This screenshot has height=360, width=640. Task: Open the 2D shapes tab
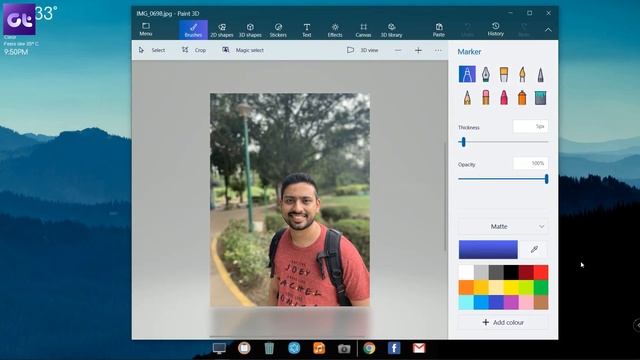click(x=222, y=30)
